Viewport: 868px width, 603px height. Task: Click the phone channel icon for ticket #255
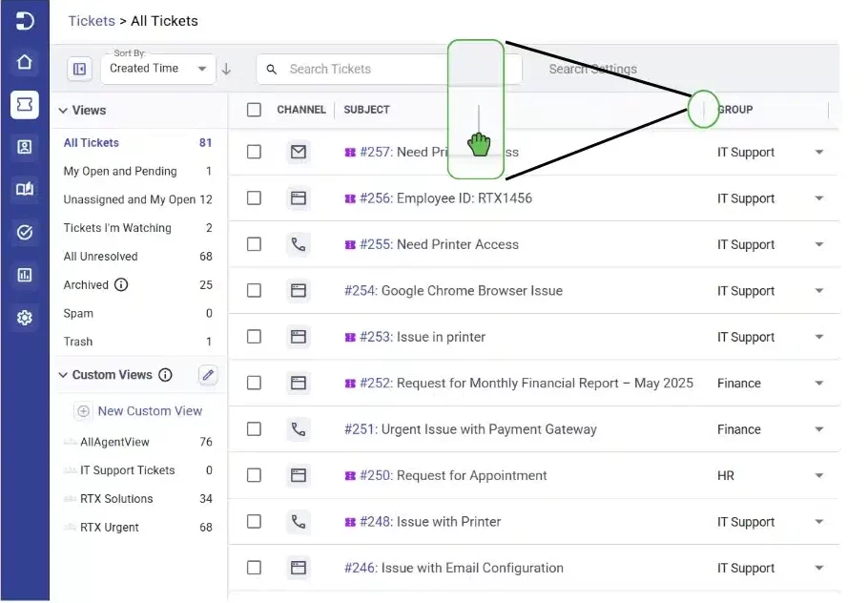coord(299,244)
